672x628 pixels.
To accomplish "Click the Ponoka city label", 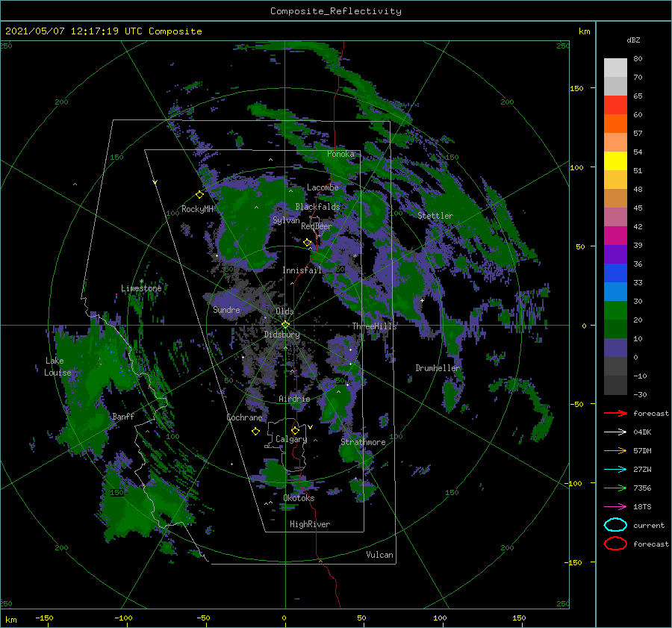I will (x=340, y=154).
